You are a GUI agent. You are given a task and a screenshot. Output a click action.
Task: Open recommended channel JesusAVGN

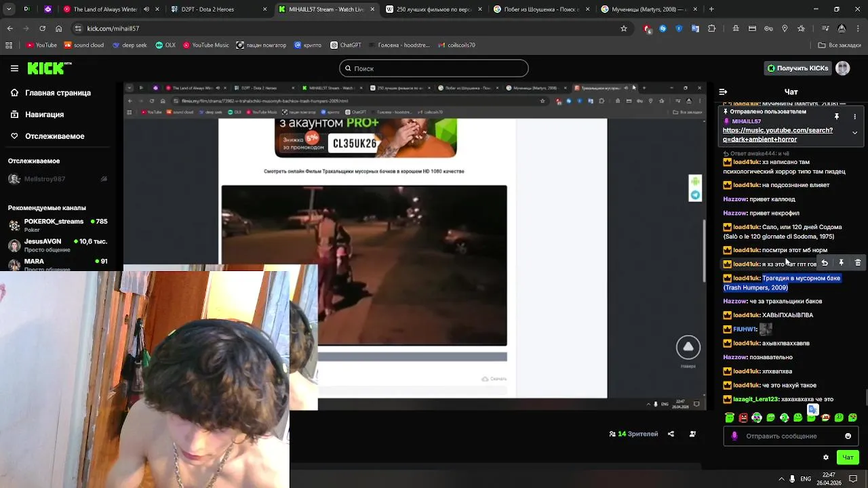pos(58,245)
